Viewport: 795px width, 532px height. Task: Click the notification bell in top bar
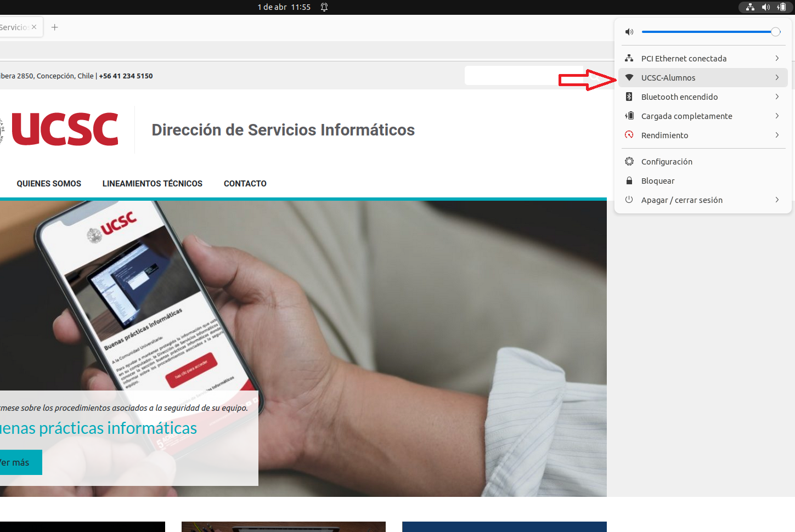point(324,7)
